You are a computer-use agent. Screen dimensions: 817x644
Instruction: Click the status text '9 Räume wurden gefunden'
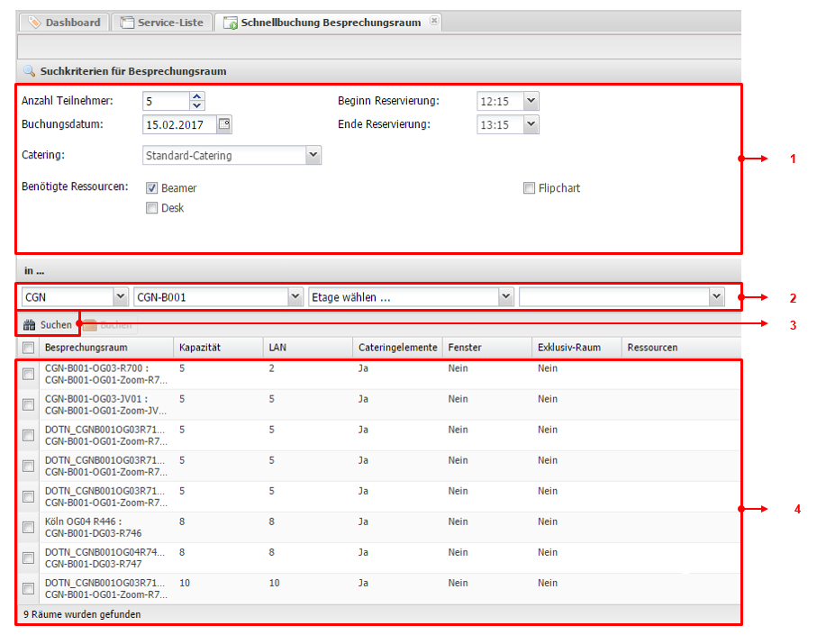coord(82,614)
